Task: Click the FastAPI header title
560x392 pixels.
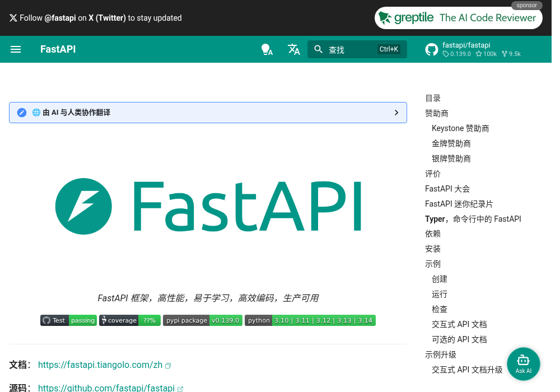Action: 58,49
